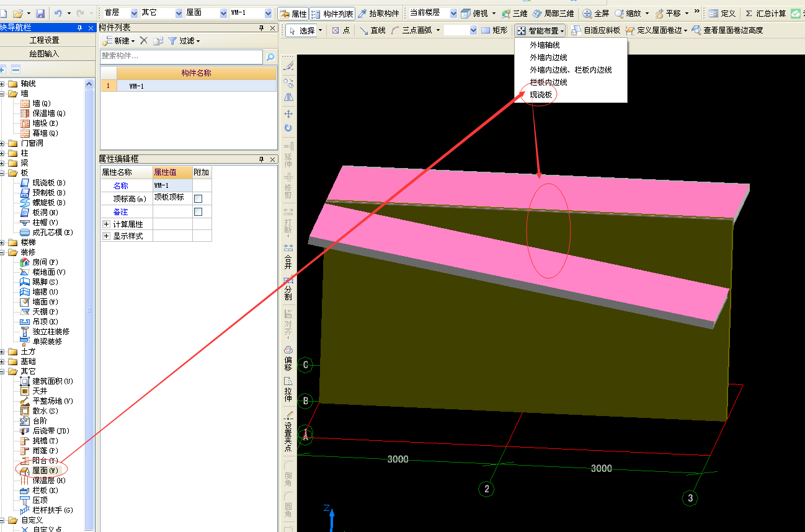805x532 pixels.
Task: Toggle 备注 附加 checkbox
Action: 198,211
